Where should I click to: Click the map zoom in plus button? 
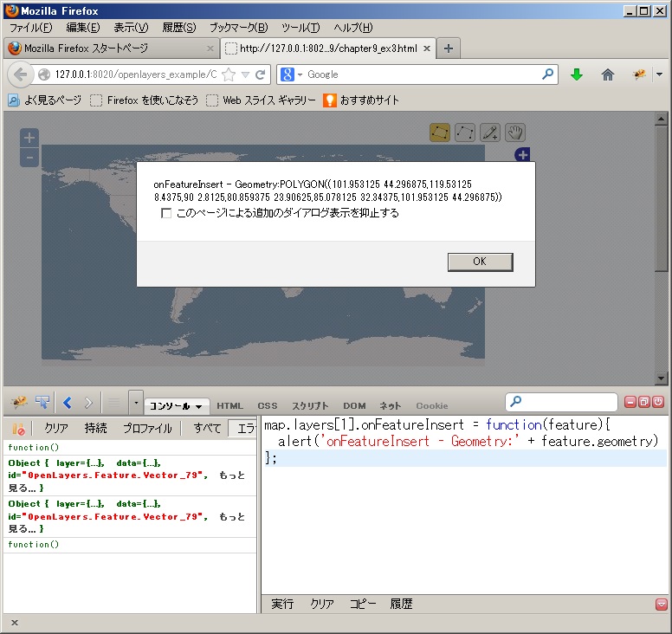tap(29, 138)
